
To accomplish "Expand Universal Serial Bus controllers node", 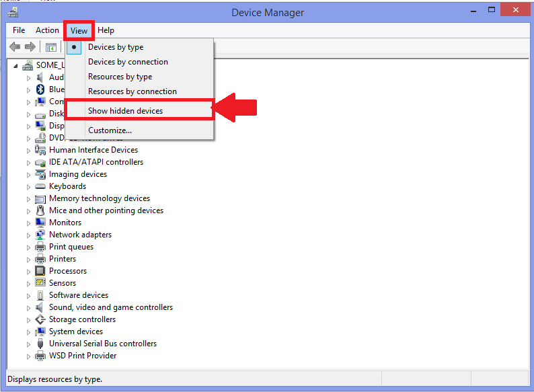I will (x=29, y=344).
